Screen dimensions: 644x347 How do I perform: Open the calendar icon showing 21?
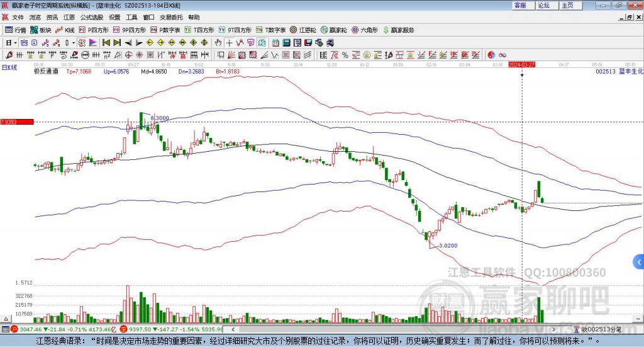275,43
